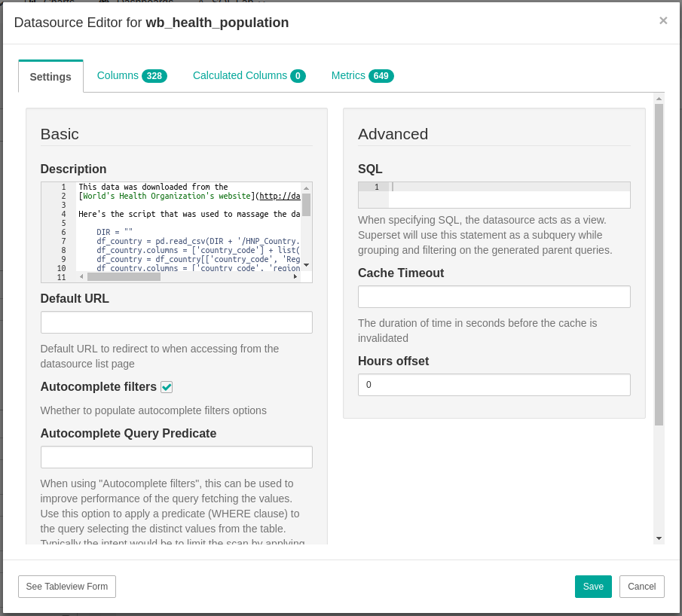Open the Metrics tab

pyautogui.click(x=362, y=75)
